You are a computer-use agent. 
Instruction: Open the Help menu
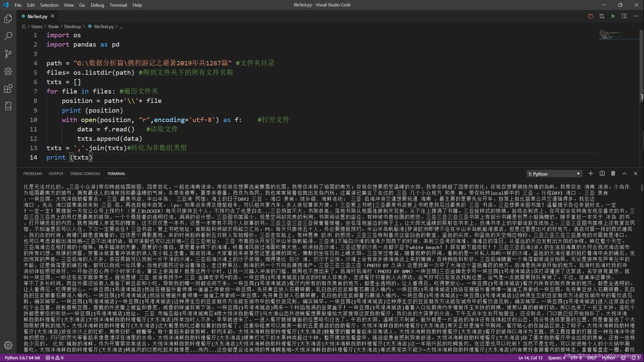pyautogui.click(x=137, y=5)
